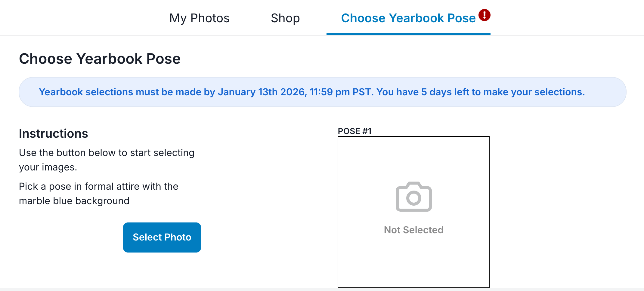Click the 'Use the button below' instruction line
644x291 pixels.
[107, 153]
